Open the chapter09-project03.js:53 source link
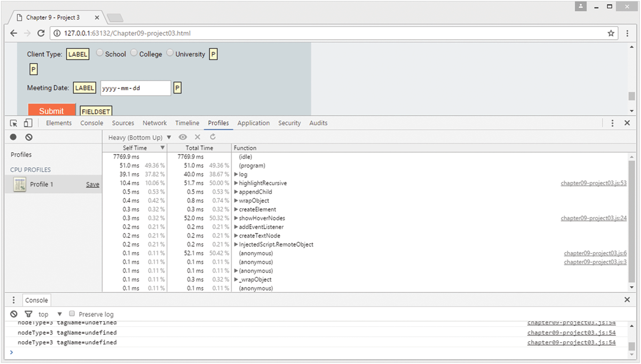This screenshot has height=364, width=641. pos(593,183)
